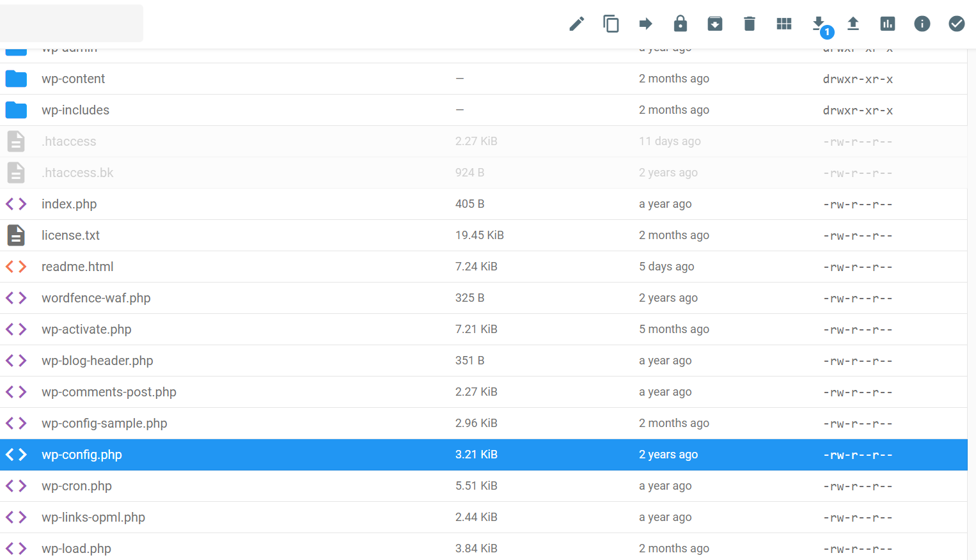This screenshot has width=976, height=560.
Task: Open the wp-content folder name
Action: [x=73, y=79]
